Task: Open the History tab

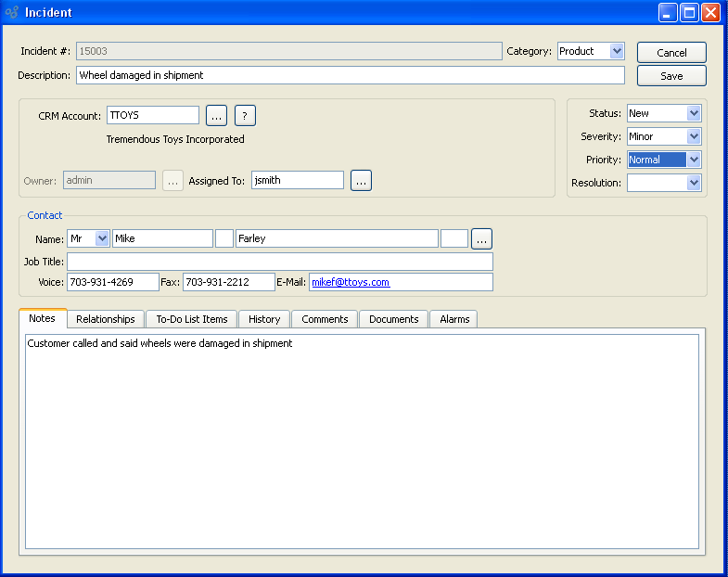Action: pos(264,319)
